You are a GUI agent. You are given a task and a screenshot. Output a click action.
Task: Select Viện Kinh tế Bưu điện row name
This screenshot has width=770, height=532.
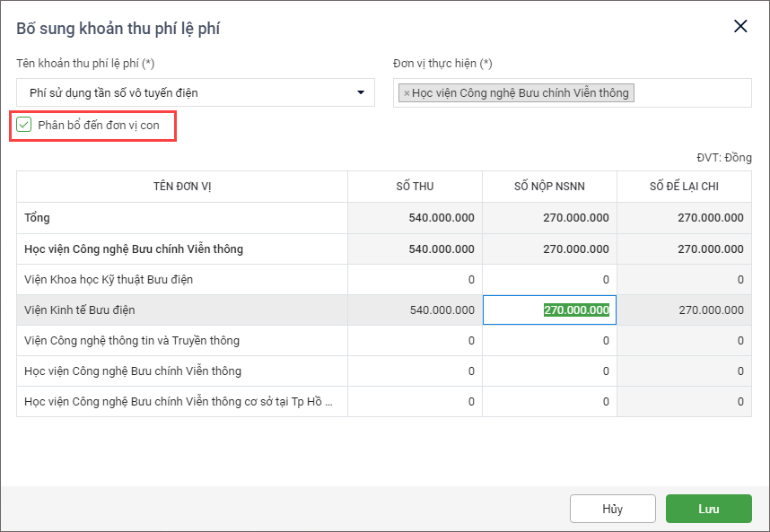(80, 310)
